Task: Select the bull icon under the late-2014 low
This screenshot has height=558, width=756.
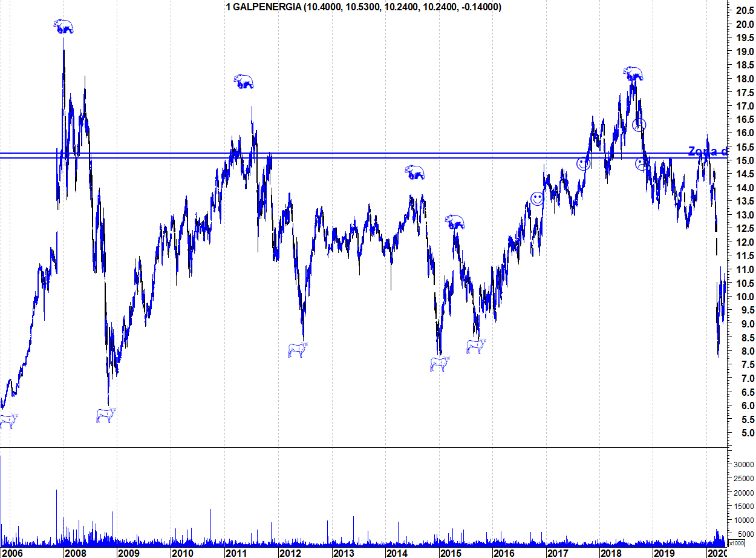Action: [x=440, y=364]
